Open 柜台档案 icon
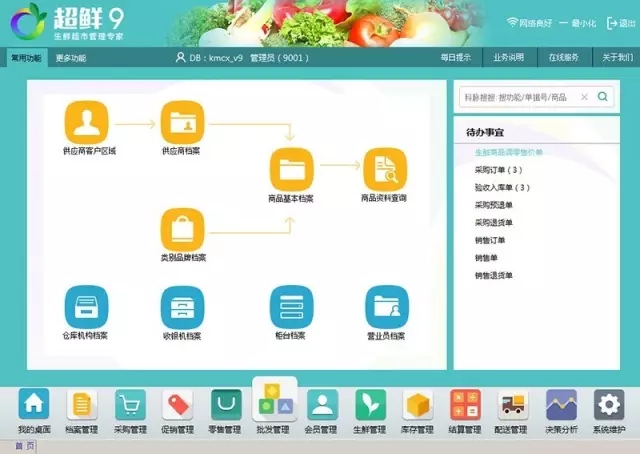 click(291, 307)
